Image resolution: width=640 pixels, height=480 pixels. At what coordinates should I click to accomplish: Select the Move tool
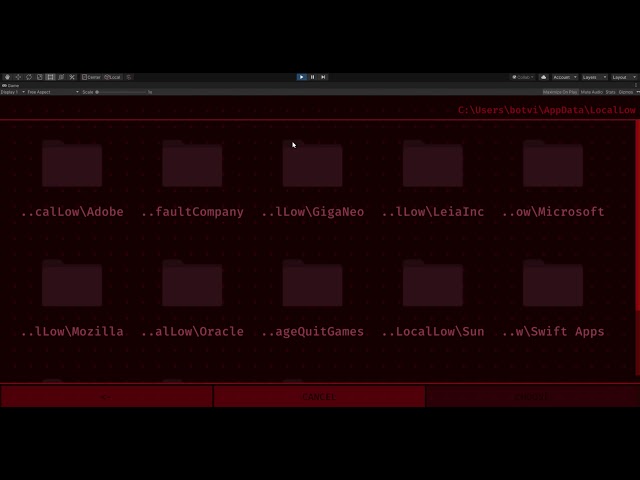[18, 77]
